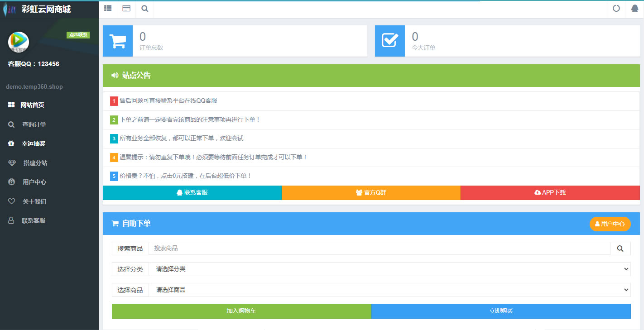Viewport: 644px width, 330px height.
Task: Click the list view icon in top toolbar
Action: tap(108, 8)
